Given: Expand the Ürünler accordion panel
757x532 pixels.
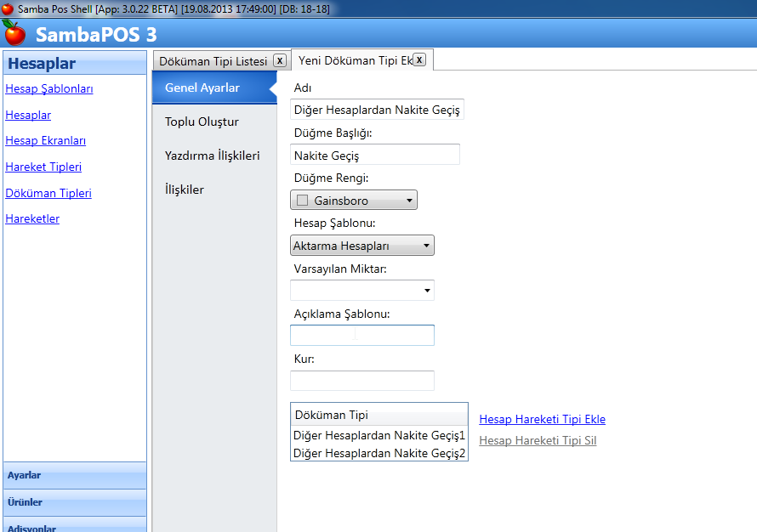Looking at the screenshot, I should pyautogui.click(x=74, y=502).
